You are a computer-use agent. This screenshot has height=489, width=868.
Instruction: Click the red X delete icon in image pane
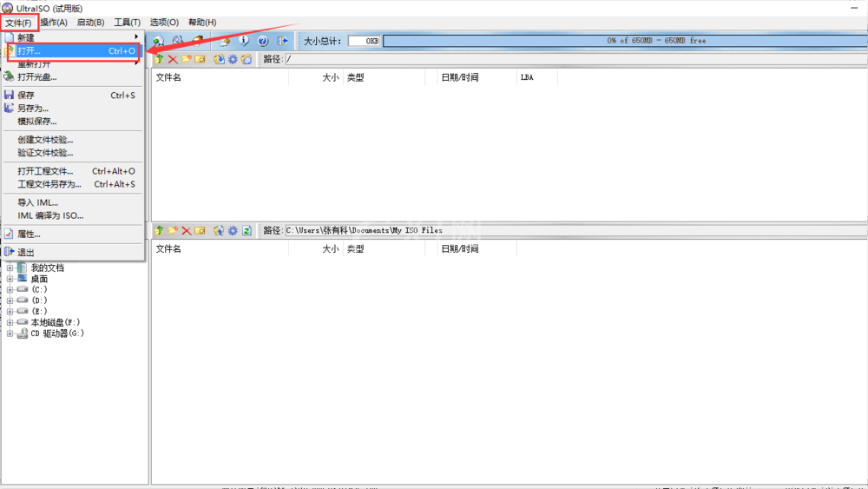point(173,59)
